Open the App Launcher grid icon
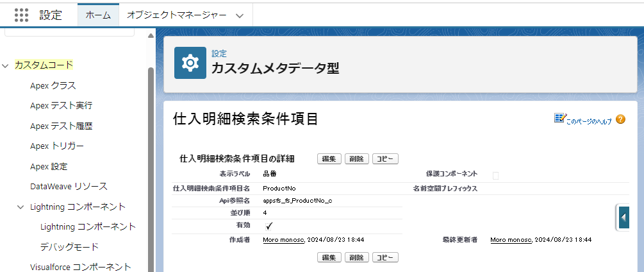 [21, 15]
